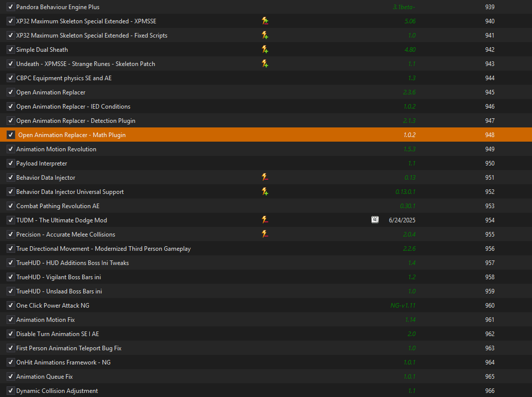Select TrueHUD - HUD Additions Boss Ini Tweaks
Viewport: 532px width, 397px height.
click(x=73, y=263)
